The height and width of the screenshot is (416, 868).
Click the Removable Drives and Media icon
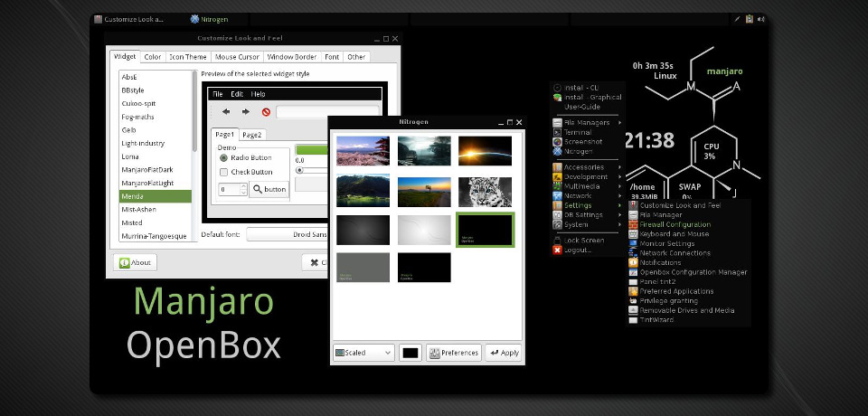point(633,310)
